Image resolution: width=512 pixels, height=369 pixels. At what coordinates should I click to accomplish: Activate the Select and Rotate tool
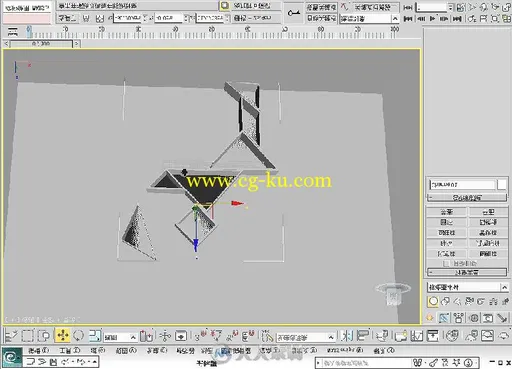click(78, 335)
